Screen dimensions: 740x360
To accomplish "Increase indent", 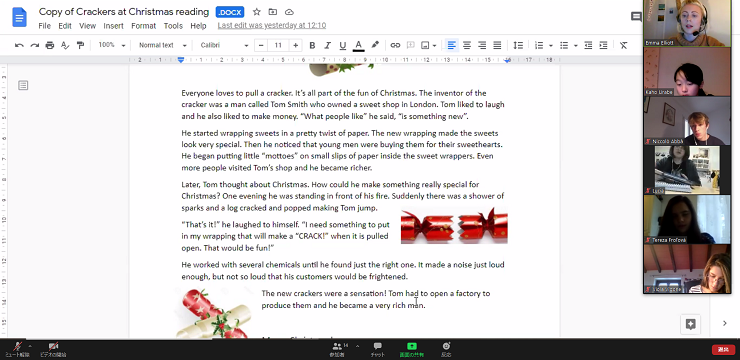I will (603, 45).
